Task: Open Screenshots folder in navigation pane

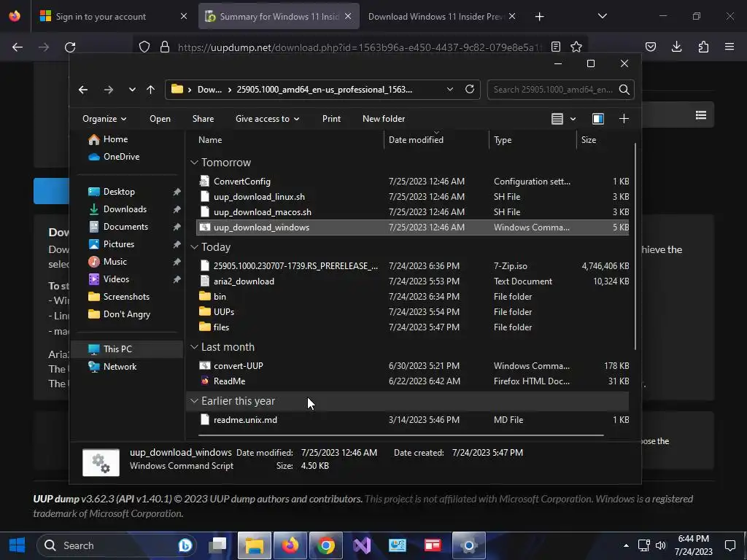Action: click(x=126, y=297)
